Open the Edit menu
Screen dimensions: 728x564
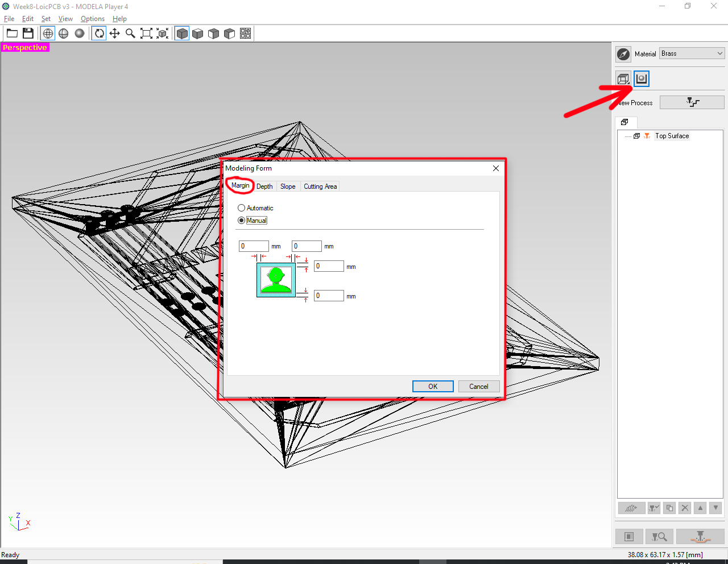click(28, 19)
